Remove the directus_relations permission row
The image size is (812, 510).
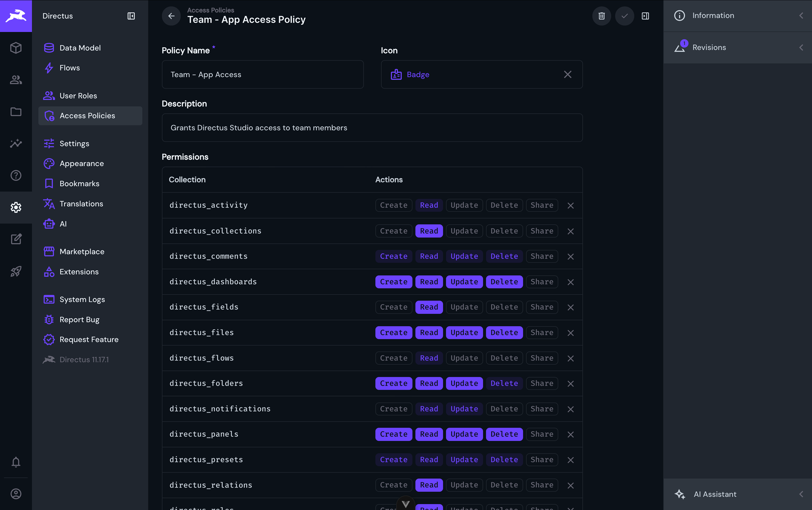coord(570,485)
